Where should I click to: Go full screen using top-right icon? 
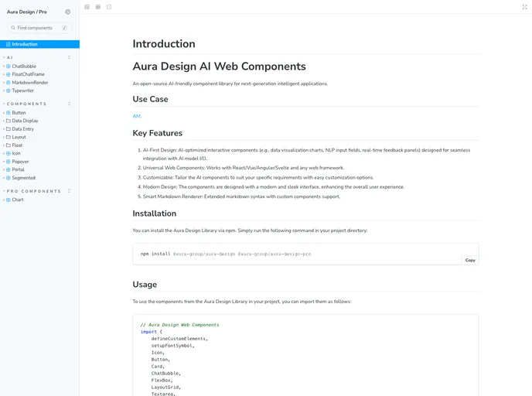(x=524, y=7)
